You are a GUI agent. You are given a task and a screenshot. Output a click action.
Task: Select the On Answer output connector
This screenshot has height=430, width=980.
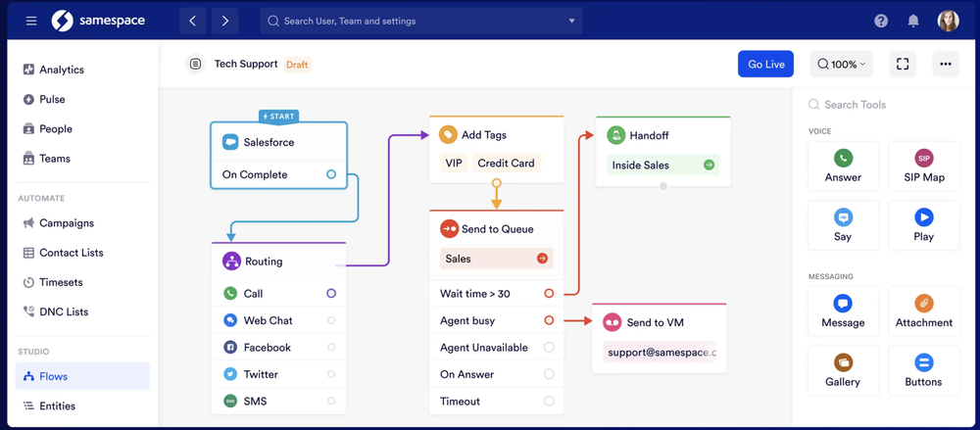click(x=549, y=374)
